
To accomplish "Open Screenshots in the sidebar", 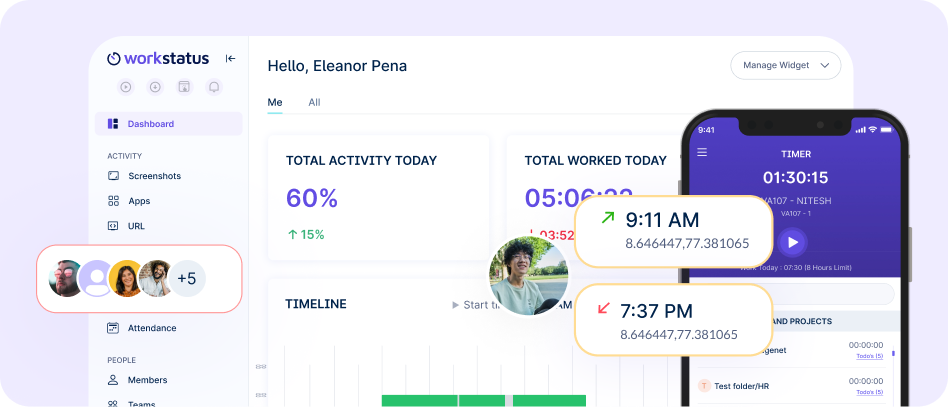I will point(154,176).
